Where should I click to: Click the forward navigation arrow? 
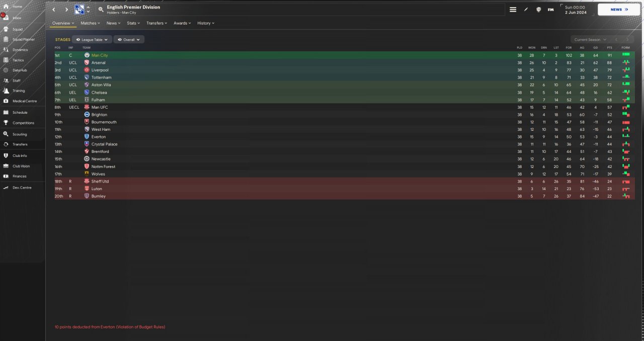tap(66, 10)
